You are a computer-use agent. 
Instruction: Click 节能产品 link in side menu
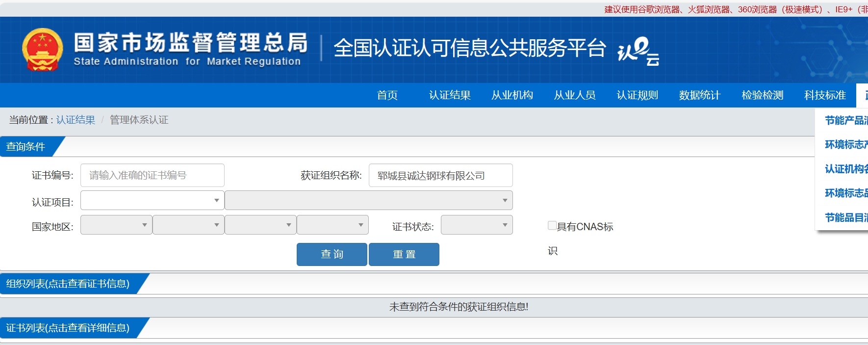coord(846,120)
